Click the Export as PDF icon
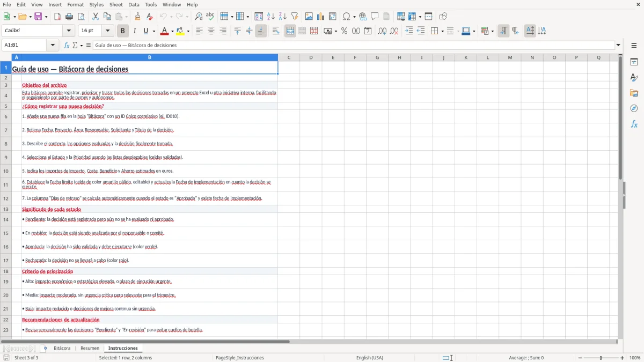 tap(57, 17)
